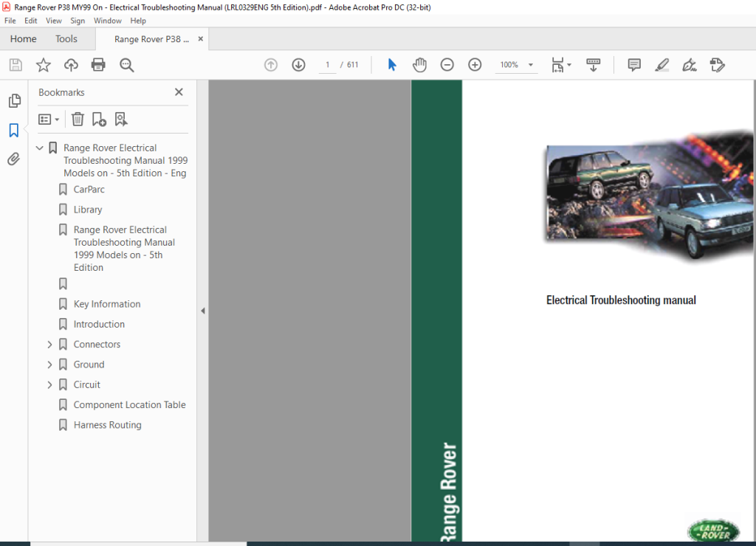This screenshot has width=756, height=546.
Task: Open the Edit menu
Action: point(31,21)
